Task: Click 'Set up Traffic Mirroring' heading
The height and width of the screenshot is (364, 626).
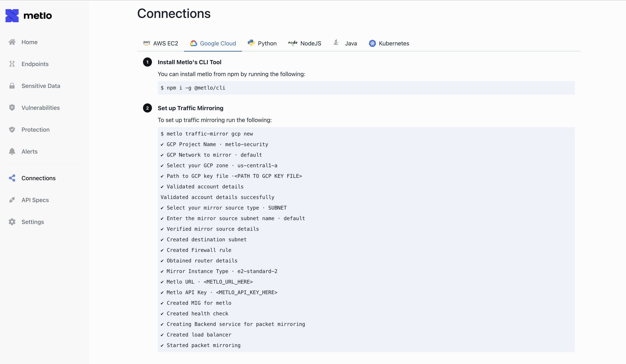Action: coord(191,108)
